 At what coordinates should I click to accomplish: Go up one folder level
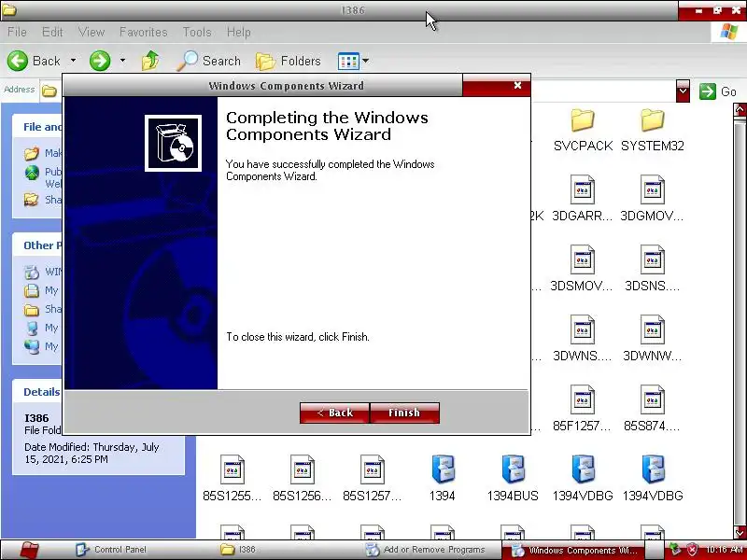pos(150,61)
